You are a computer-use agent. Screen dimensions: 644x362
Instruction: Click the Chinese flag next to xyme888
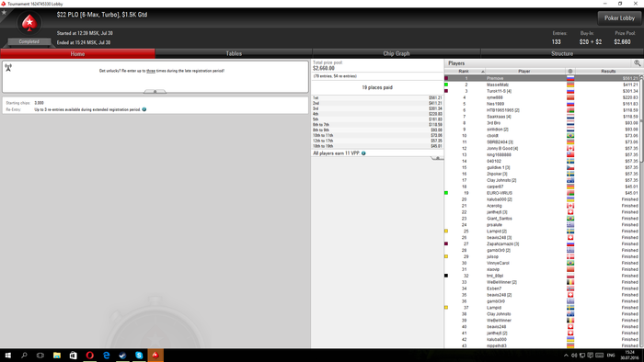[x=570, y=97]
